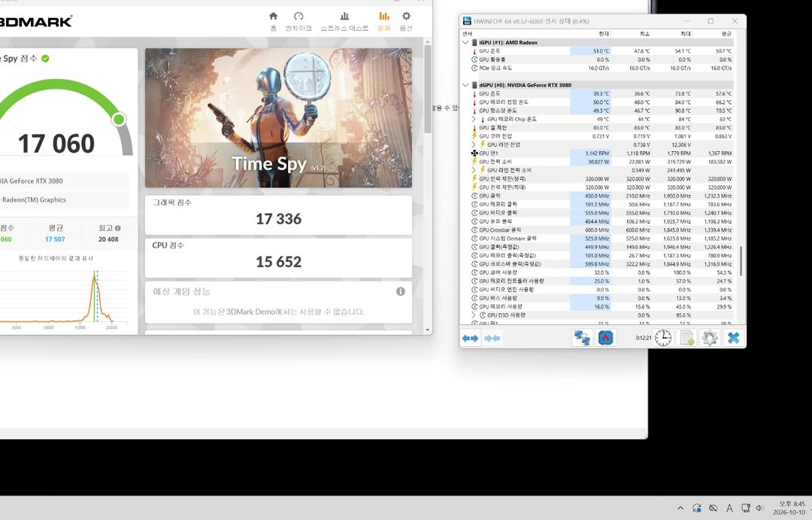The width and height of the screenshot is (812, 520).
Task: Click the CPU score value 15 652
Action: 279,262
